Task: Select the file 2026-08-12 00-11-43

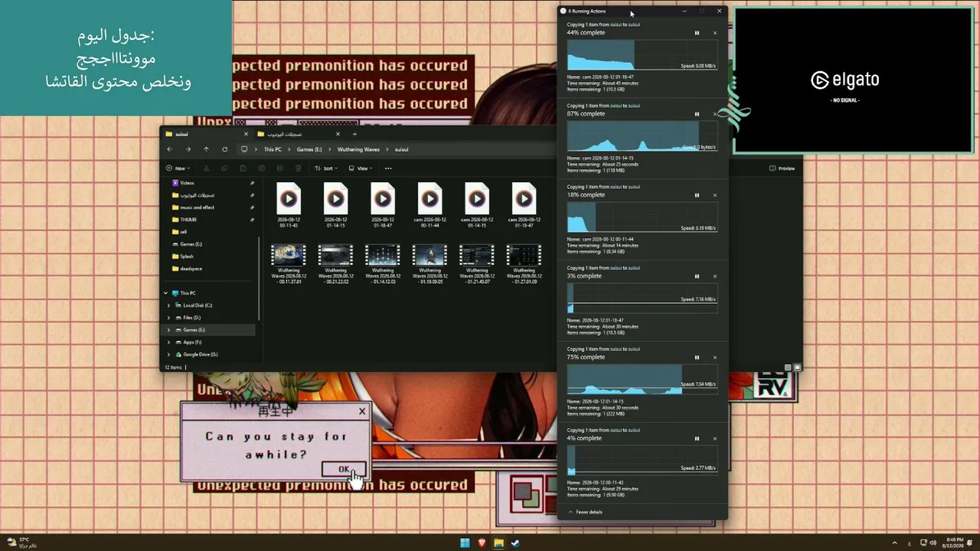Action: click(289, 204)
